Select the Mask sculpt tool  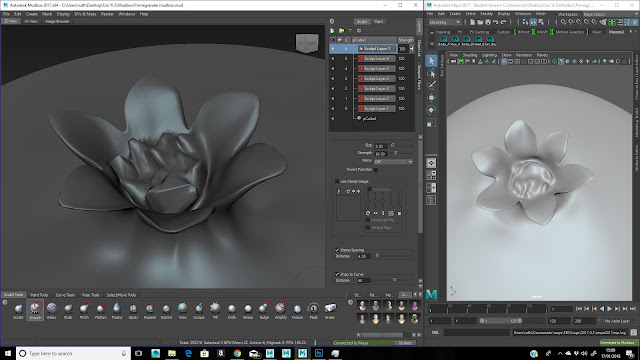[x=313, y=311]
